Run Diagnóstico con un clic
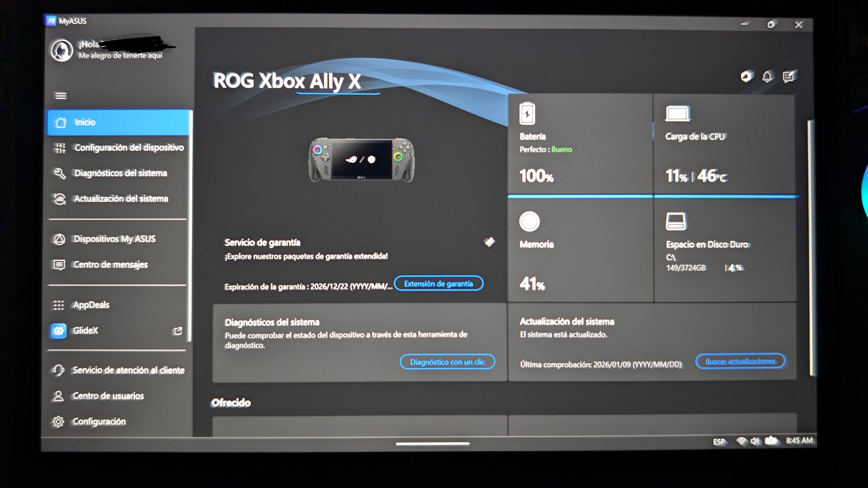This screenshot has width=868, height=488. (x=447, y=362)
